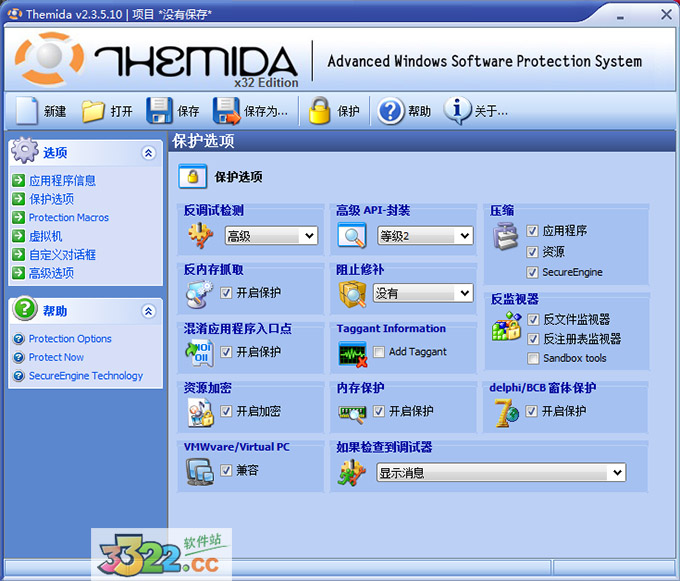Click the 打开 (Open) folder icon

coord(93,111)
